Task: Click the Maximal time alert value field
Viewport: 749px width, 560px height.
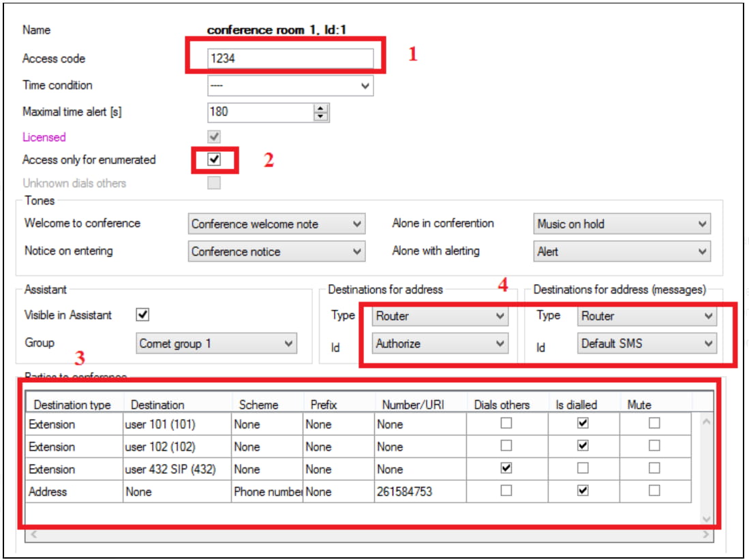Action: pos(261,112)
